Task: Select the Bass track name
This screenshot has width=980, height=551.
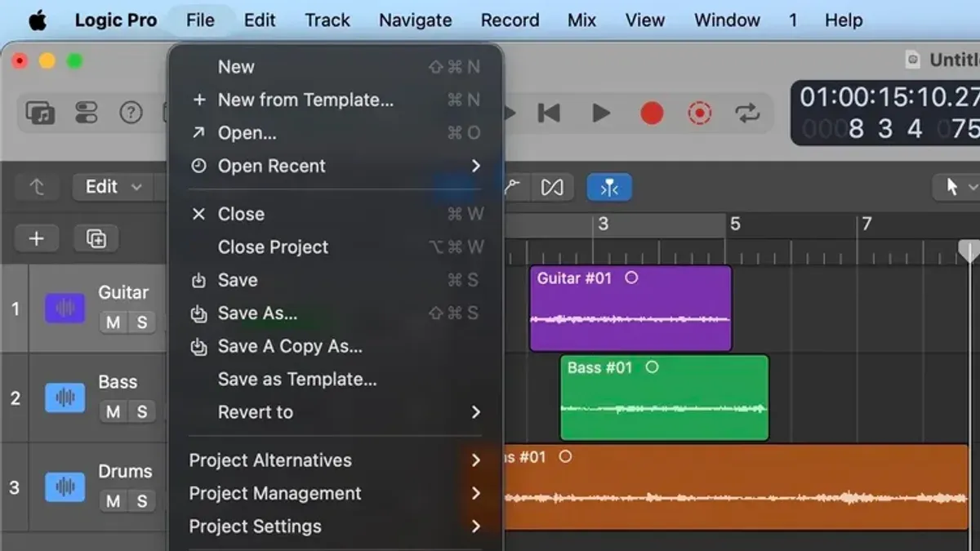Action: (x=118, y=382)
